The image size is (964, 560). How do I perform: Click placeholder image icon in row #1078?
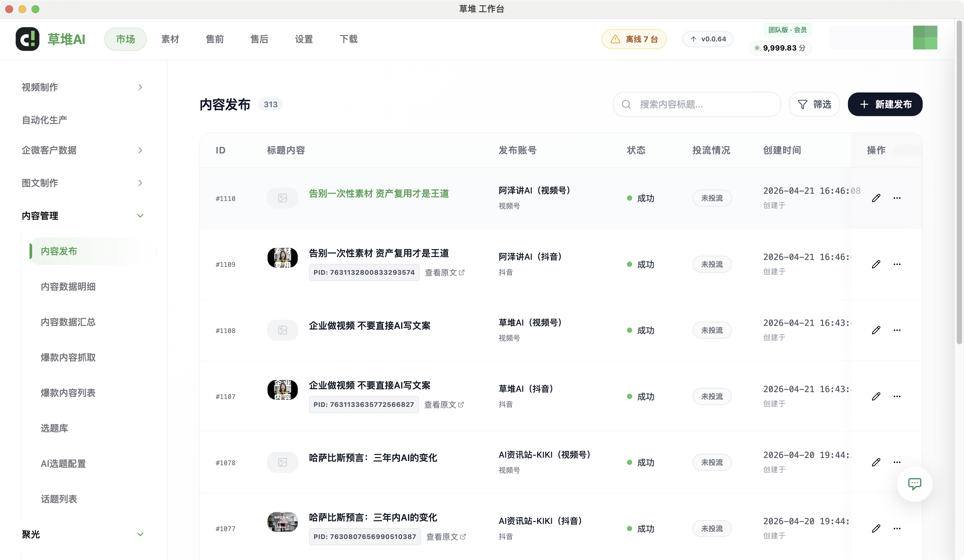click(282, 462)
